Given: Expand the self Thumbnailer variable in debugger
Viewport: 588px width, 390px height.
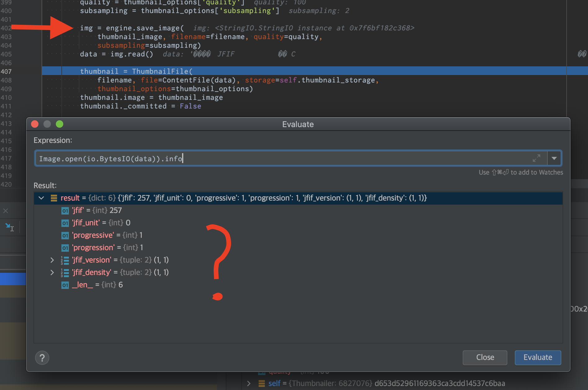Looking at the screenshot, I should coord(249,383).
